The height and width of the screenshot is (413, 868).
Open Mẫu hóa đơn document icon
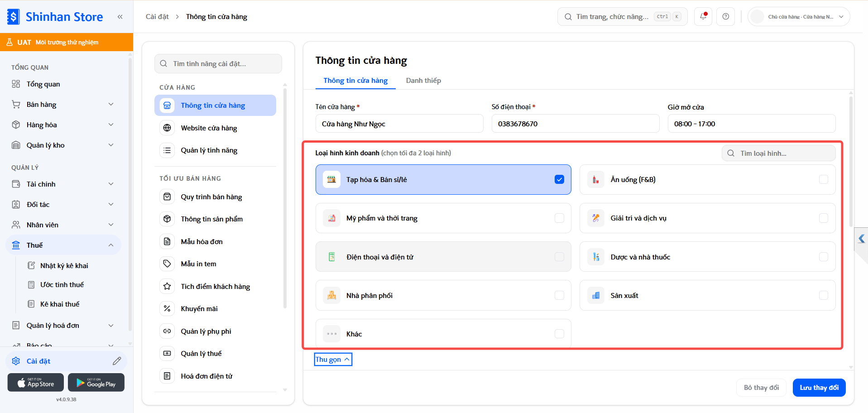click(x=167, y=241)
